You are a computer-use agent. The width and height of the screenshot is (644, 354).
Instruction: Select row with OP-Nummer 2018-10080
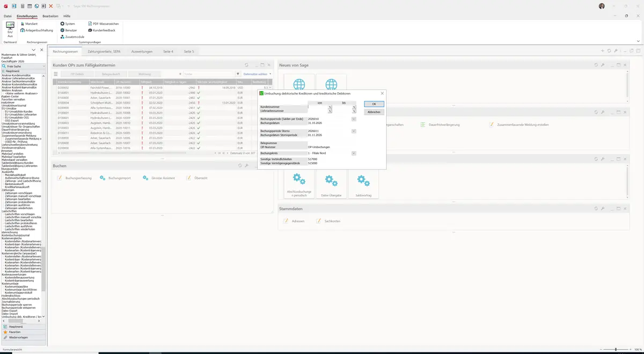[162, 87]
